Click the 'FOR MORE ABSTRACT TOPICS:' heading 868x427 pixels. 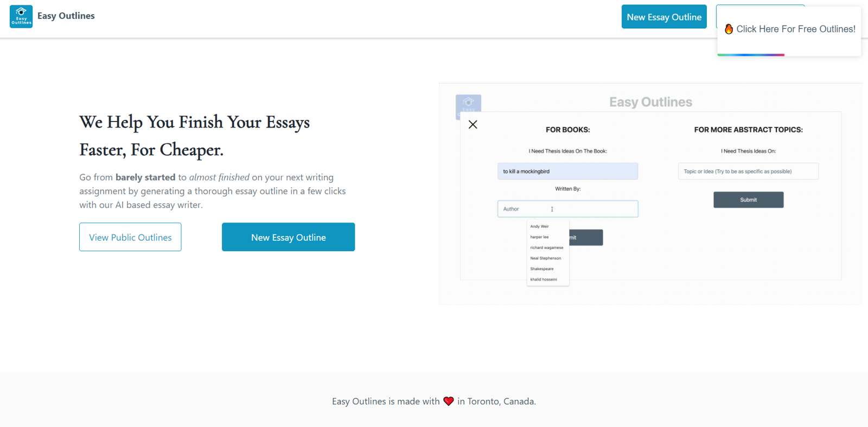coord(748,130)
